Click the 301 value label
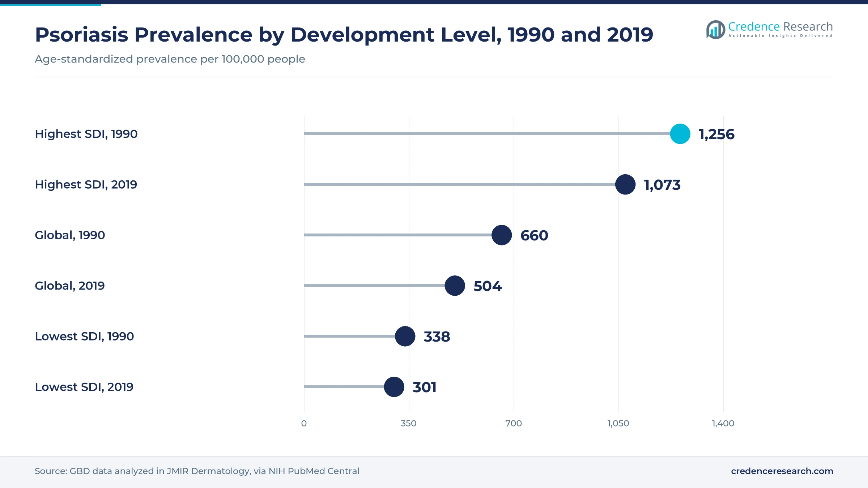Viewport: 868px width, 488px height. click(425, 388)
